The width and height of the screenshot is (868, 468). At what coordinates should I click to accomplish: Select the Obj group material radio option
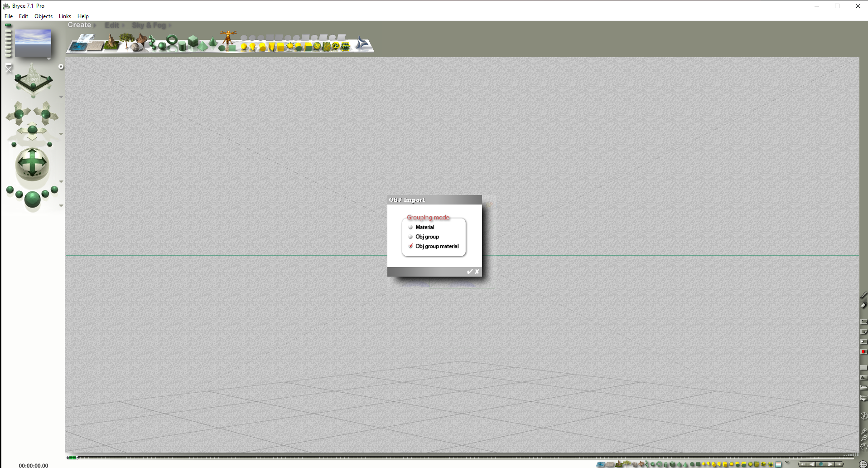(410, 246)
